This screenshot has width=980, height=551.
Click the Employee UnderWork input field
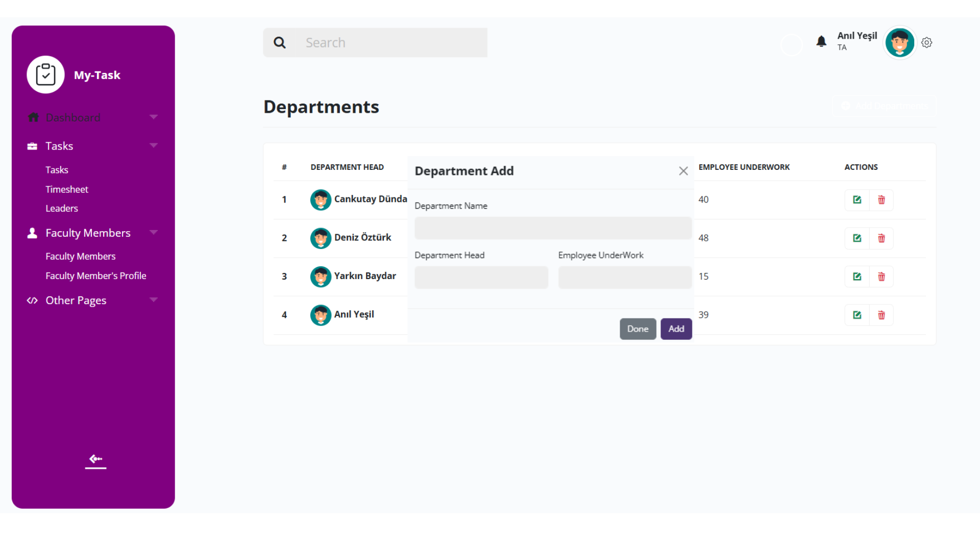625,278
